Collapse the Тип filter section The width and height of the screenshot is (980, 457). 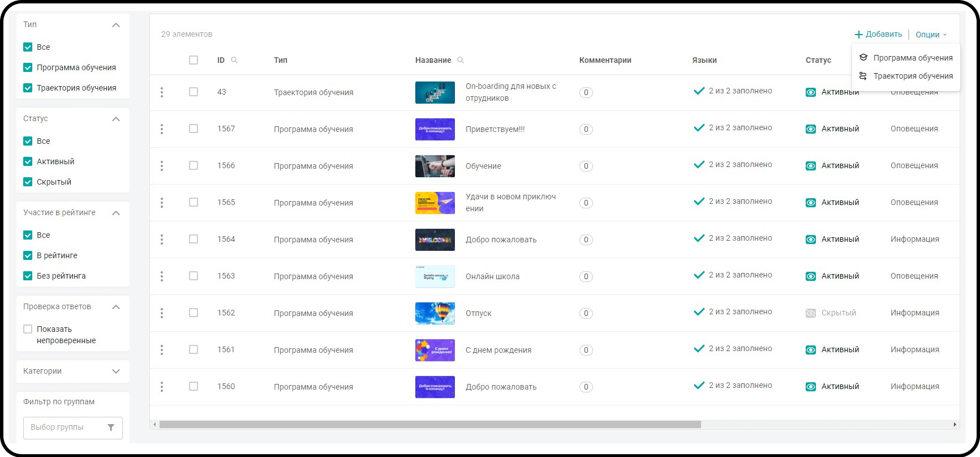tap(116, 25)
